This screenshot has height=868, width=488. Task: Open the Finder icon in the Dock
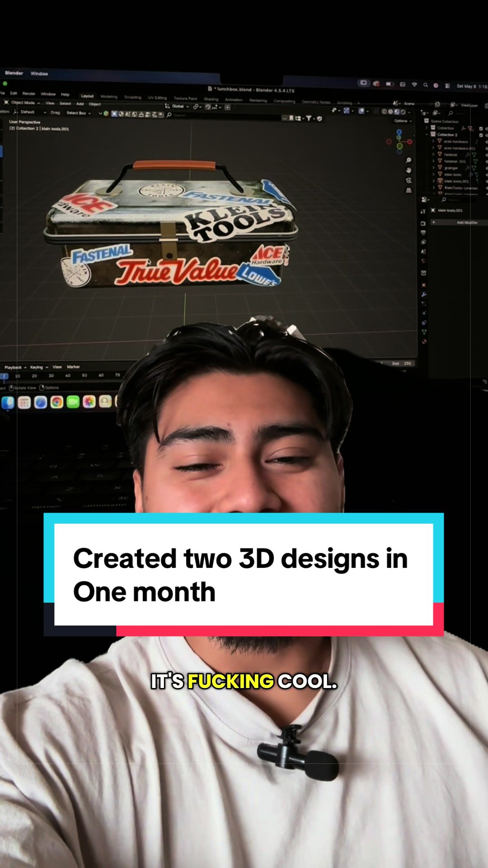pyautogui.click(x=8, y=402)
